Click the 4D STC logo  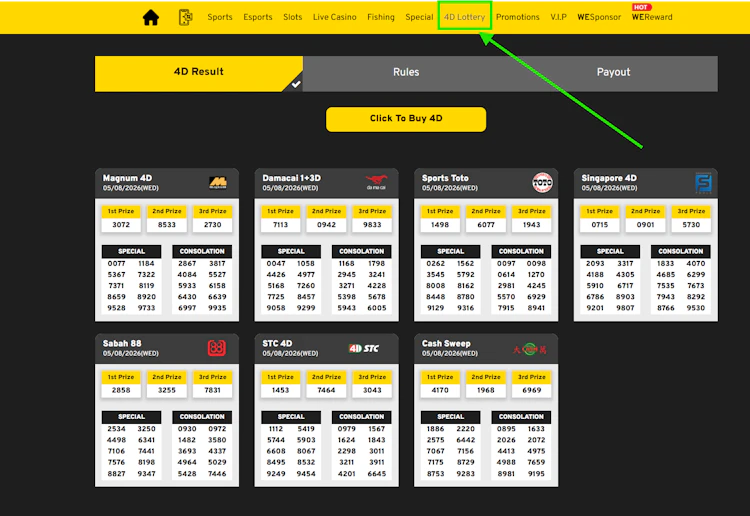click(364, 348)
